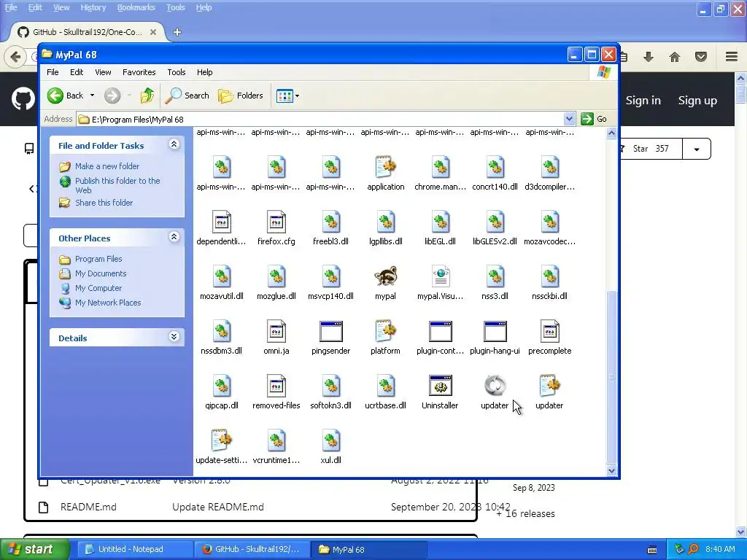Select the removed-files file icon

click(276, 386)
